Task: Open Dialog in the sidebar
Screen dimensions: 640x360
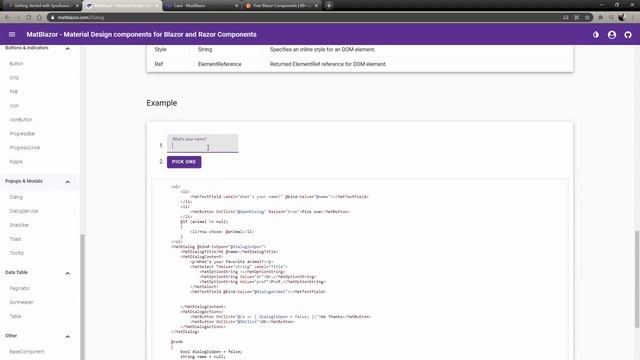Action: pos(16,197)
